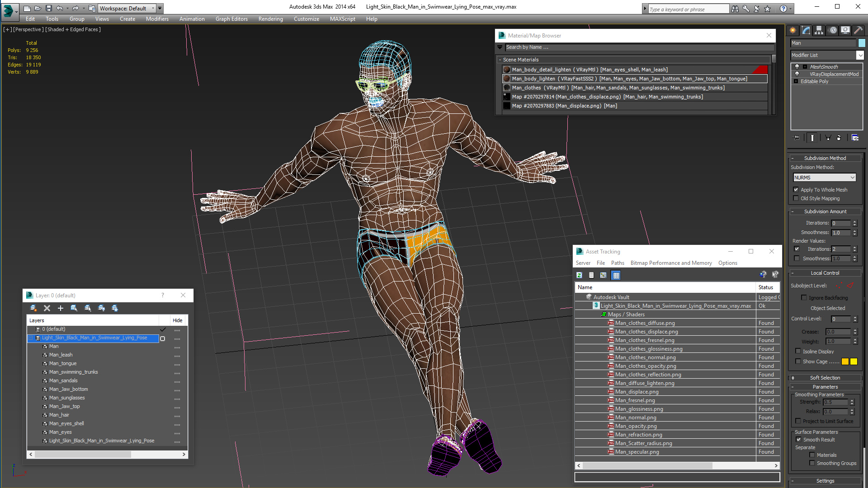Click the Save File icon in title toolbar
Screen dimensions: 868x488
tap(49, 8)
